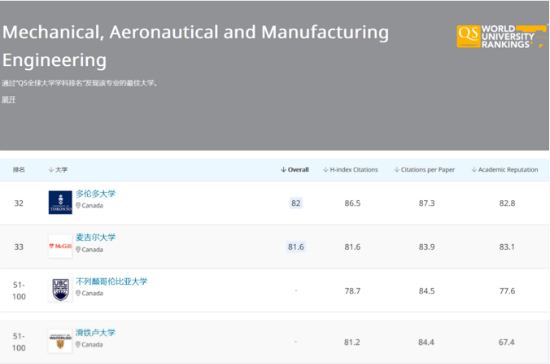Open the 滑铁卢大学 university link
Viewport: 550px width, 364px height.
point(95,332)
